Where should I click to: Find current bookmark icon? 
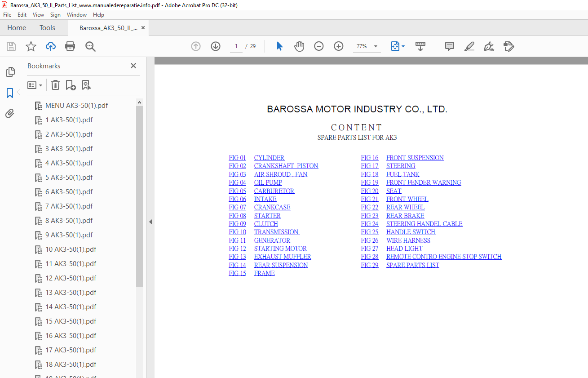[x=86, y=85]
